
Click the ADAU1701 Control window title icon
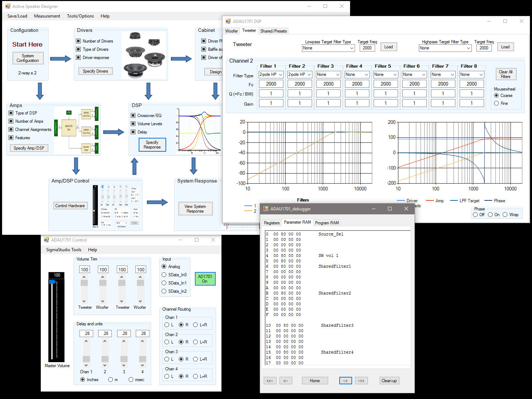(x=47, y=240)
